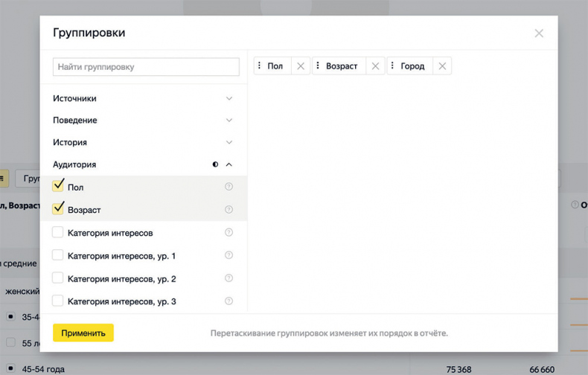Show help for Категория интересов, ур. 2
The width and height of the screenshot is (588, 375).
pyautogui.click(x=229, y=278)
